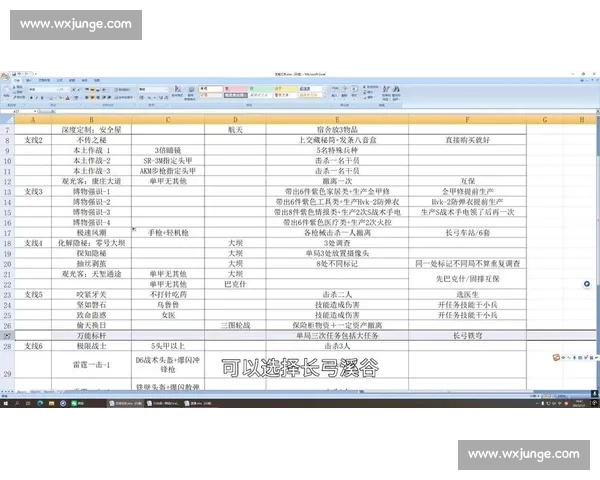
Task: Switch to the 数据 ribbon tab
Action: tap(72, 80)
